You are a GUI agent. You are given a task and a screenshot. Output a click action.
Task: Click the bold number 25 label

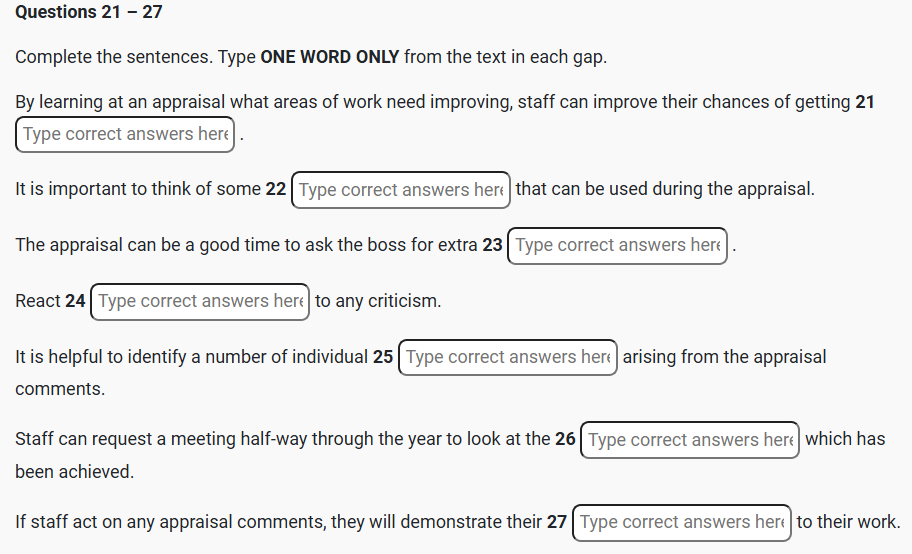pos(383,357)
